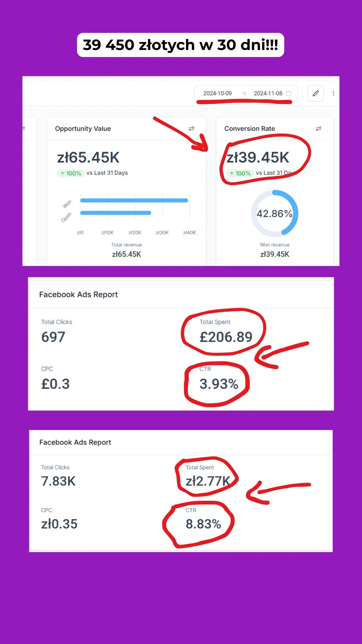Click the pencil edit dashboard icon
Screen dimensions: 362x644
315,93
